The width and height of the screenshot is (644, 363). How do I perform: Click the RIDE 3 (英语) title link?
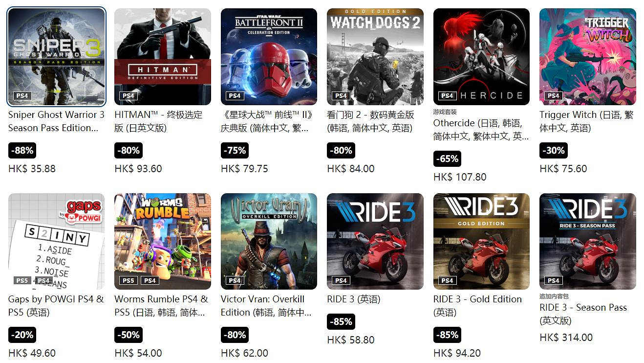tap(354, 299)
